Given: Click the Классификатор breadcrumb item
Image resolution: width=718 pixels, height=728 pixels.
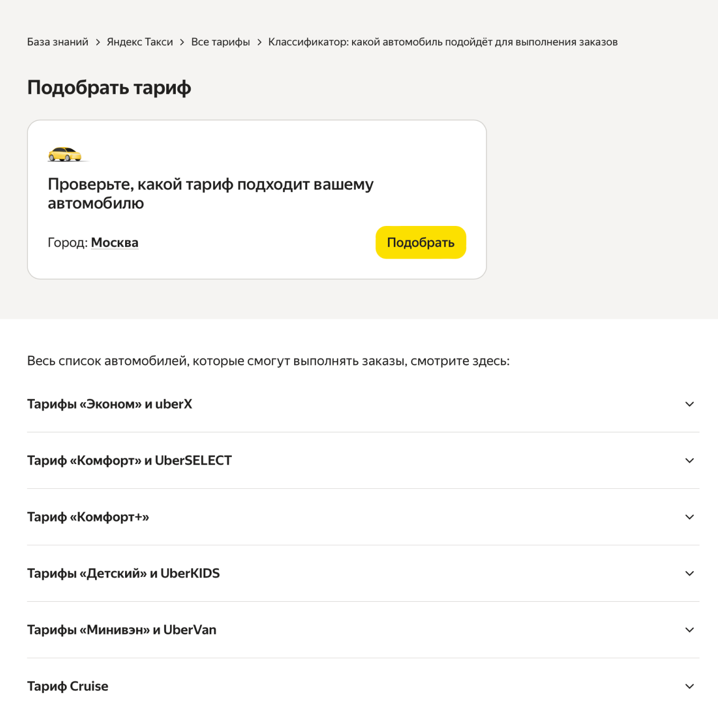Looking at the screenshot, I should click(442, 42).
